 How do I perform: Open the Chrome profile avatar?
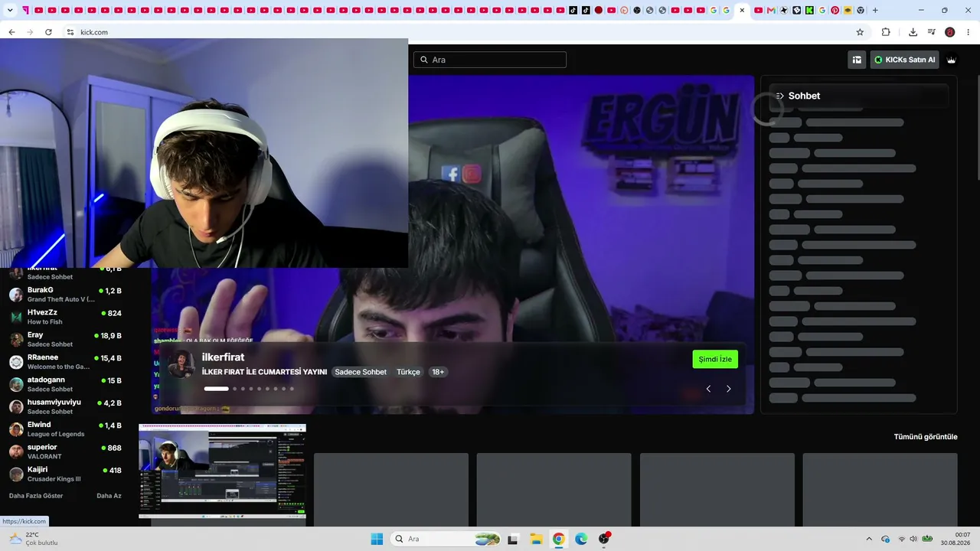click(x=950, y=32)
